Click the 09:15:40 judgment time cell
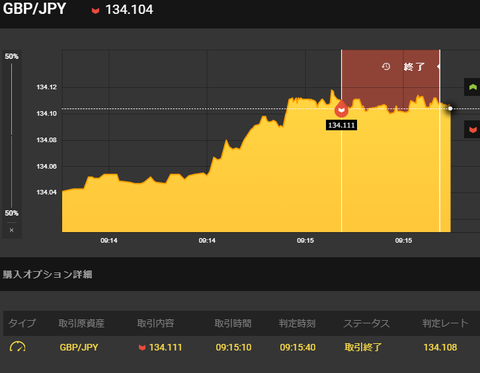Screen dimensions: 480x373 tap(298, 347)
